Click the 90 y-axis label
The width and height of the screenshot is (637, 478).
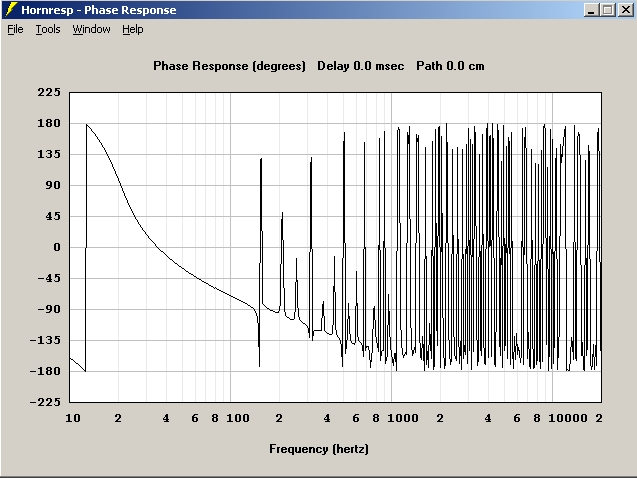53,185
